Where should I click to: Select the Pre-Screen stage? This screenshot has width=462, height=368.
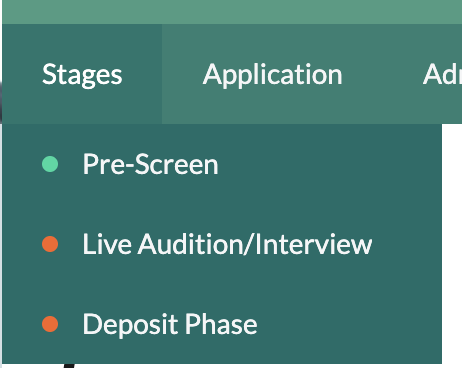[222, 164]
